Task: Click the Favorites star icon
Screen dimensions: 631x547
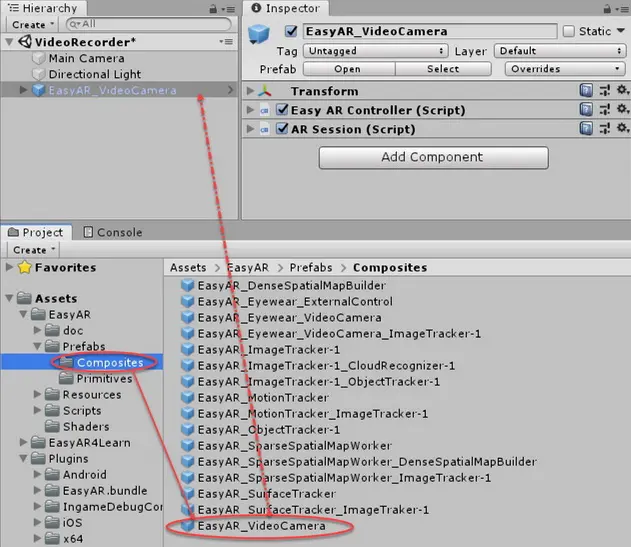Action: 25,267
